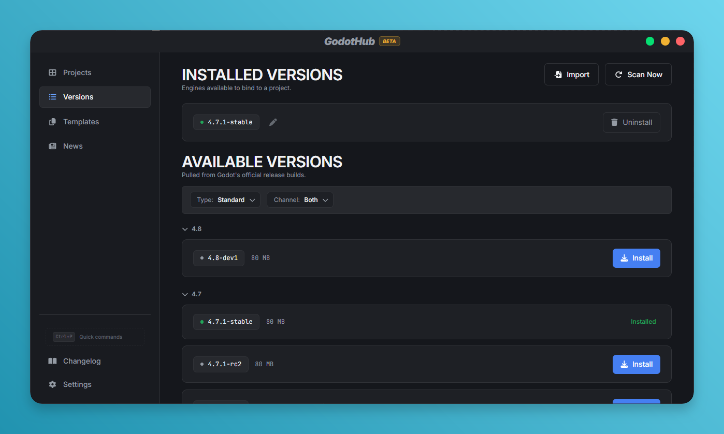The height and width of the screenshot is (434, 724).
Task: Select the Versions list icon
Action: (53, 97)
